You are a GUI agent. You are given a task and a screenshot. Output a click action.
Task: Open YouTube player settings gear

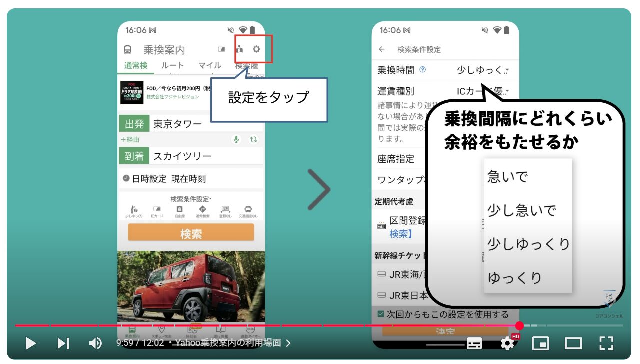(508, 343)
